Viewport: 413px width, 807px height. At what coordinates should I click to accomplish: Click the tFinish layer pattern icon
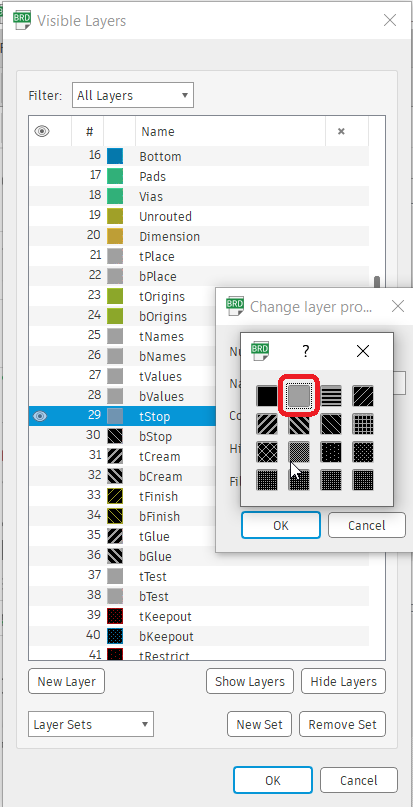pos(115,497)
